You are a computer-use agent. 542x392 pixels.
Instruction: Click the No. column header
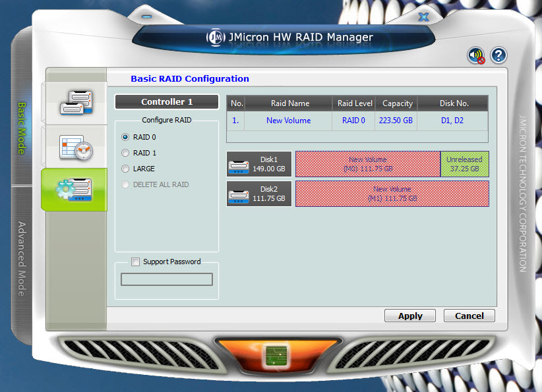click(x=236, y=103)
